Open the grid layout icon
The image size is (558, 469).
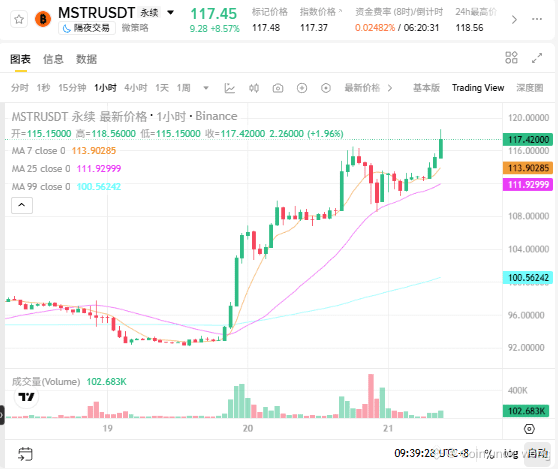(x=511, y=58)
